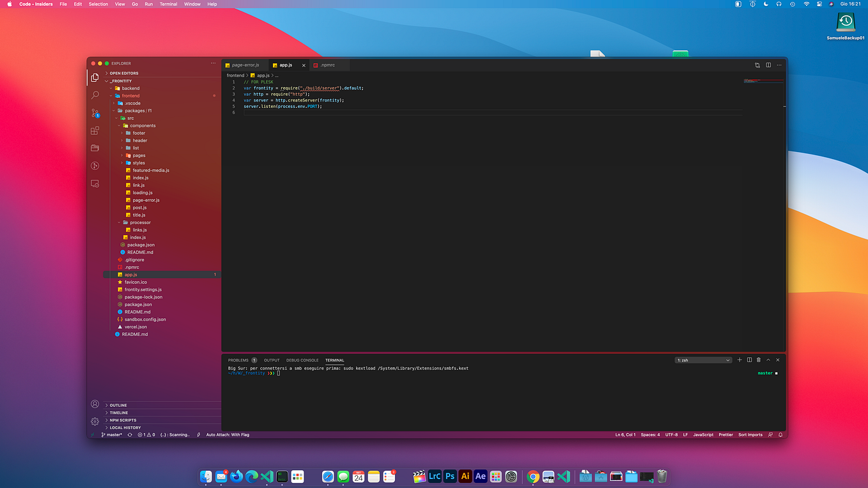Click the kill terminal trash icon

click(759, 360)
